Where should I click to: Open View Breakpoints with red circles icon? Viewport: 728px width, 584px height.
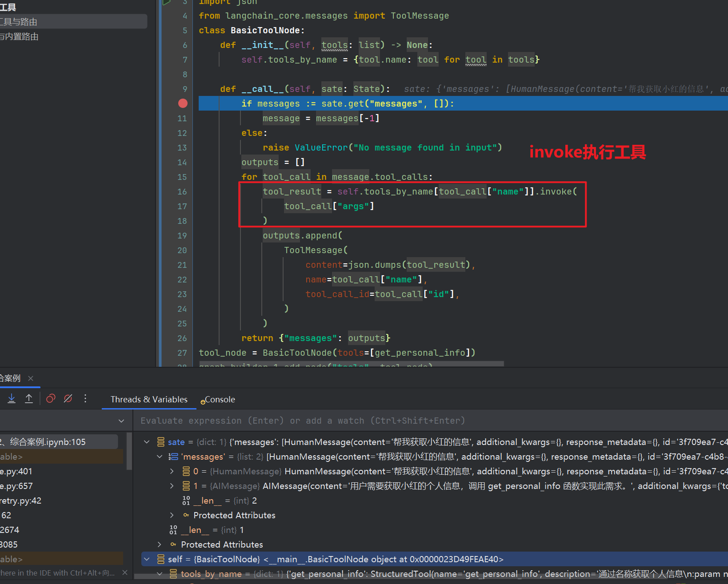pyautogui.click(x=51, y=399)
